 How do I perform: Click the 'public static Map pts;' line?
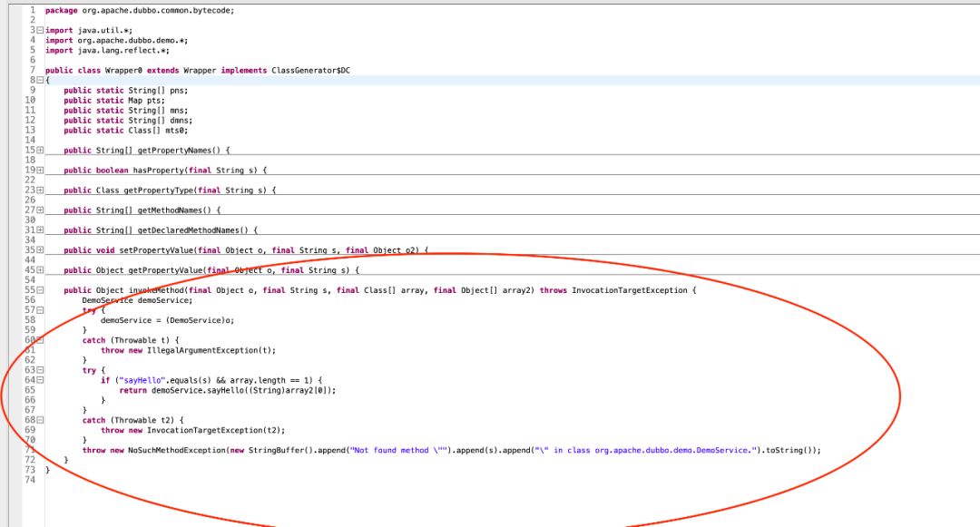114,101
